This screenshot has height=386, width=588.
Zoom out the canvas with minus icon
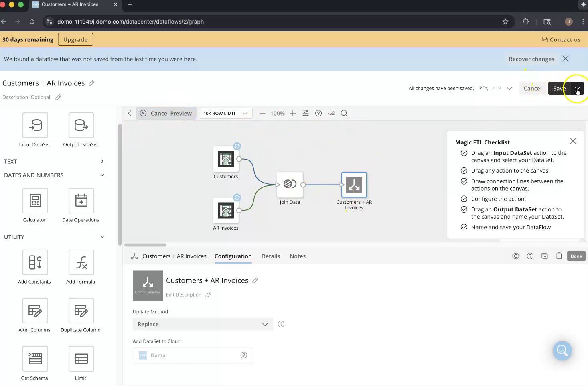(262, 113)
